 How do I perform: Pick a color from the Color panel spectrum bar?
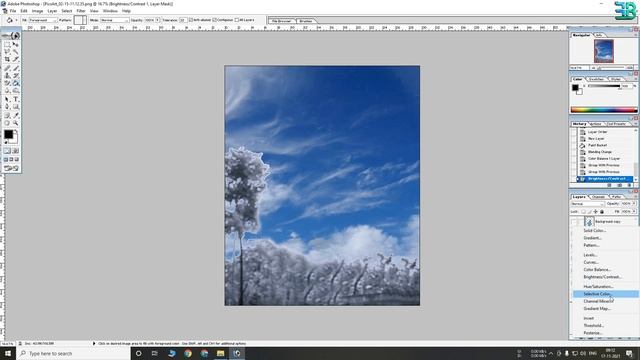click(604, 110)
